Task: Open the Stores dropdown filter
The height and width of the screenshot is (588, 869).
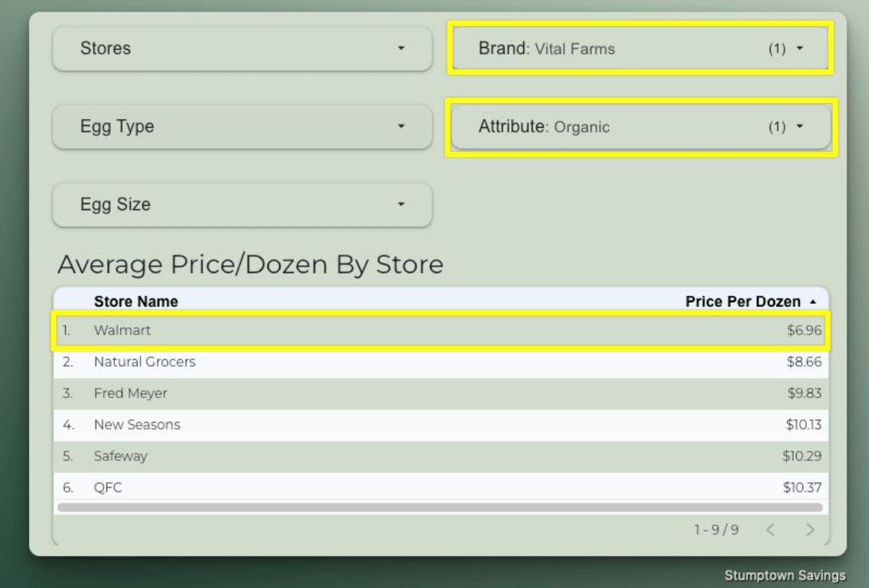Action: click(x=242, y=49)
